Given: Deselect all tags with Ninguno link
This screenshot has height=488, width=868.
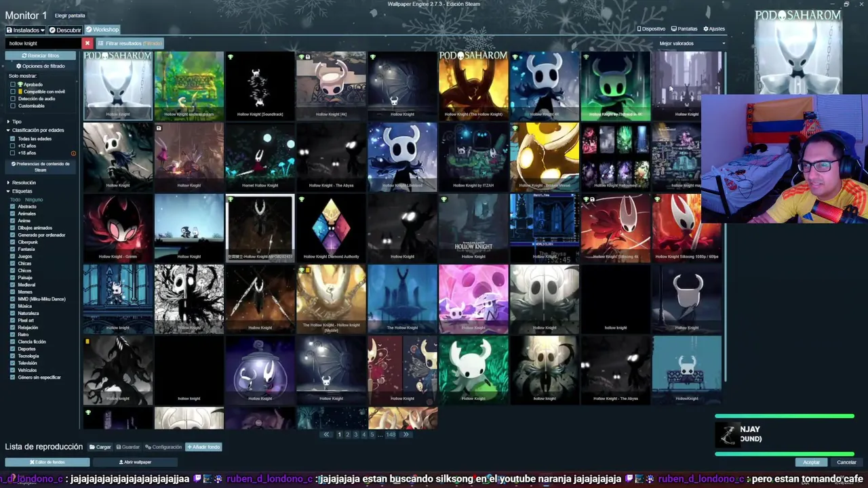Looking at the screenshot, I should click(x=34, y=200).
